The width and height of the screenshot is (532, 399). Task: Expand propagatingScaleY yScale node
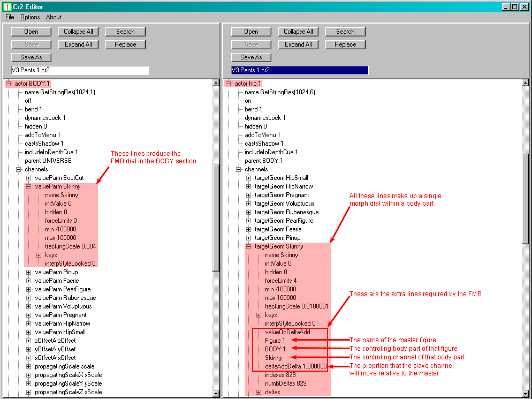[x=28, y=383]
